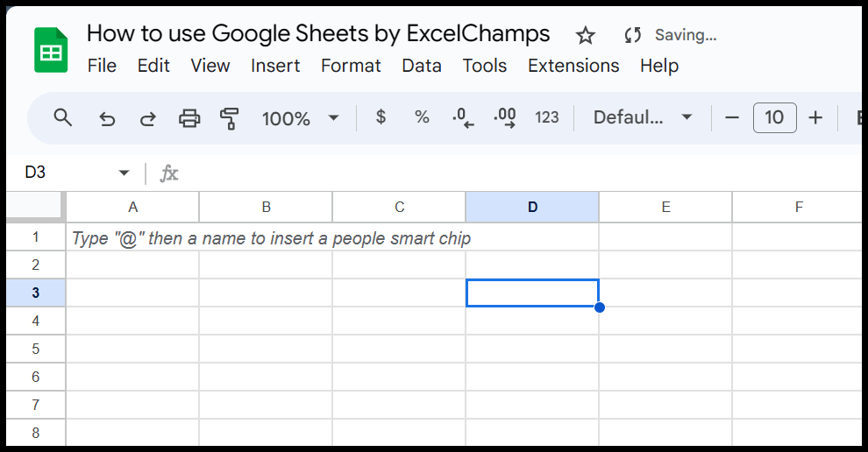Open the Name box dropdown arrow
The height and width of the screenshot is (452, 868).
pyautogui.click(x=124, y=173)
